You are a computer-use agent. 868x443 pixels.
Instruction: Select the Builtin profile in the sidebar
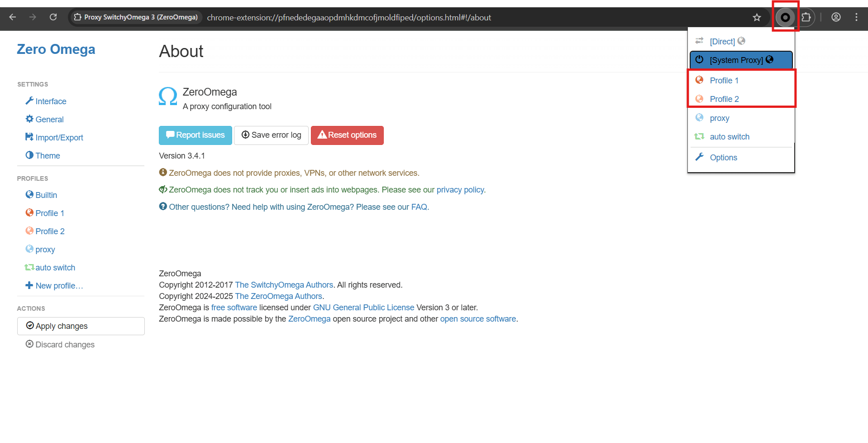pyautogui.click(x=42, y=195)
